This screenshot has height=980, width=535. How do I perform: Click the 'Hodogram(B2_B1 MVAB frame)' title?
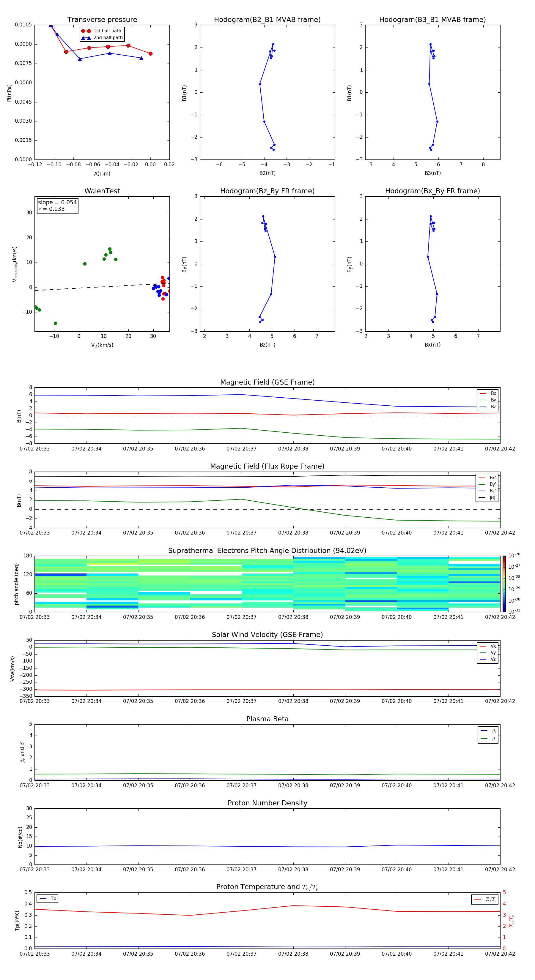coord(267,19)
